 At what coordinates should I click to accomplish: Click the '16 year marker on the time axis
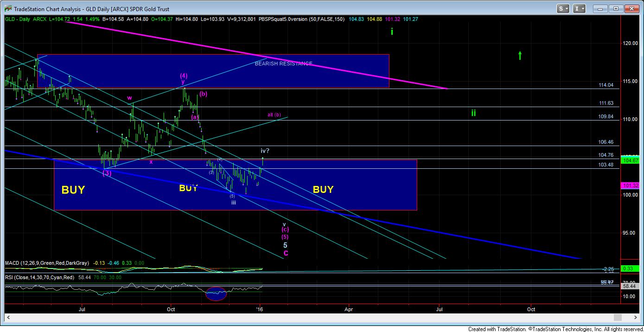point(260,309)
